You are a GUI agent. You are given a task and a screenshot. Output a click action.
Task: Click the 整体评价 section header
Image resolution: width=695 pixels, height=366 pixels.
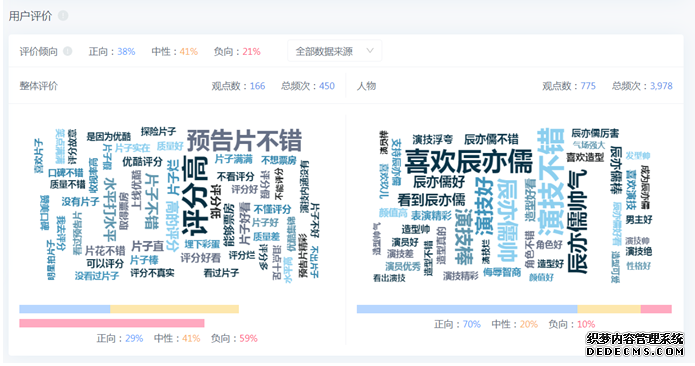39,86
